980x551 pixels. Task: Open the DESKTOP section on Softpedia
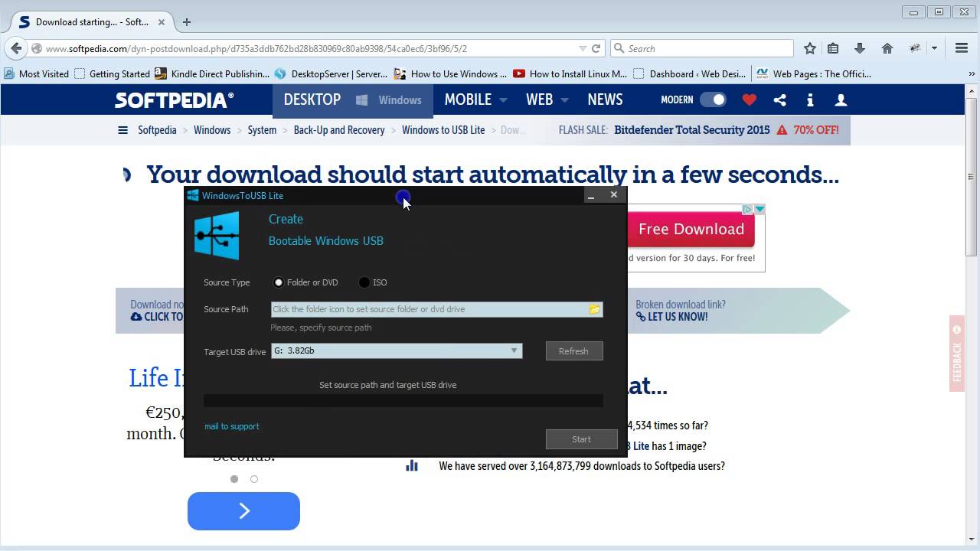tap(312, 100)
